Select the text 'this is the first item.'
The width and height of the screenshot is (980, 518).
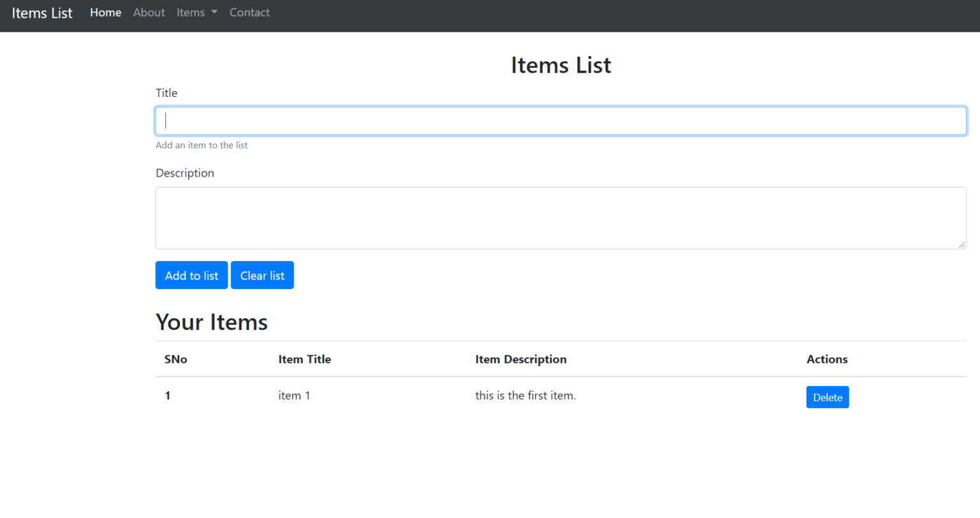(x=525, y=395)
